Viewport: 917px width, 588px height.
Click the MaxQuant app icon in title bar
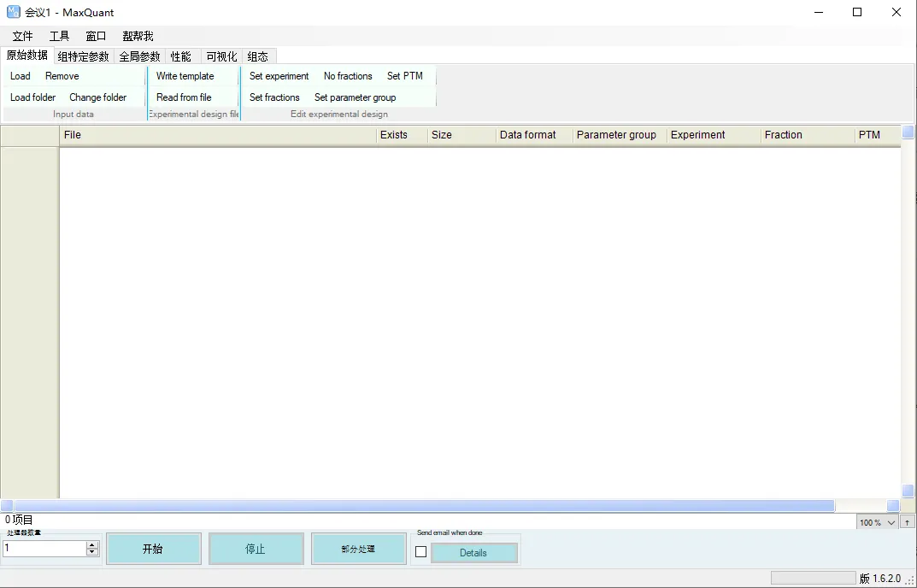click(x=13, y=12)
